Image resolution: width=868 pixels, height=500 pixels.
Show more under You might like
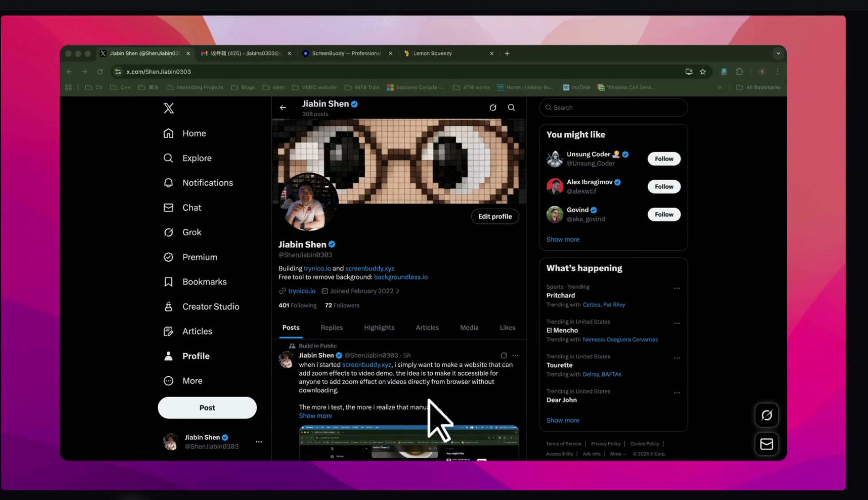pos(563,239)
